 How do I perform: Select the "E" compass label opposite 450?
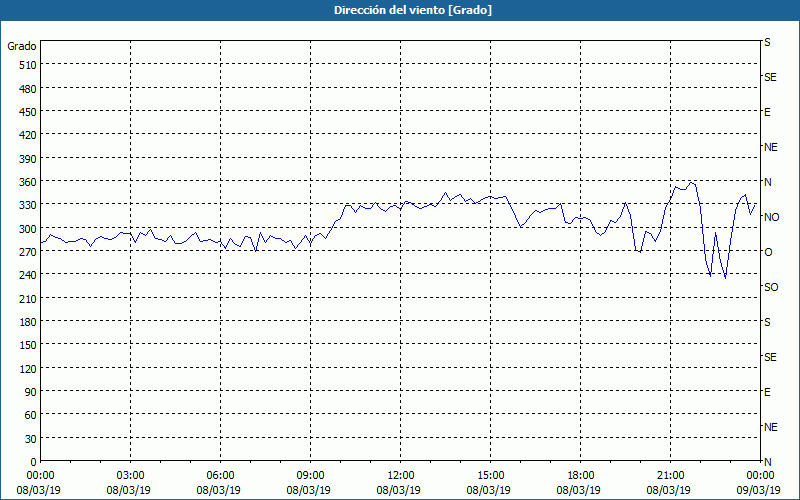[x=767, y=112]
